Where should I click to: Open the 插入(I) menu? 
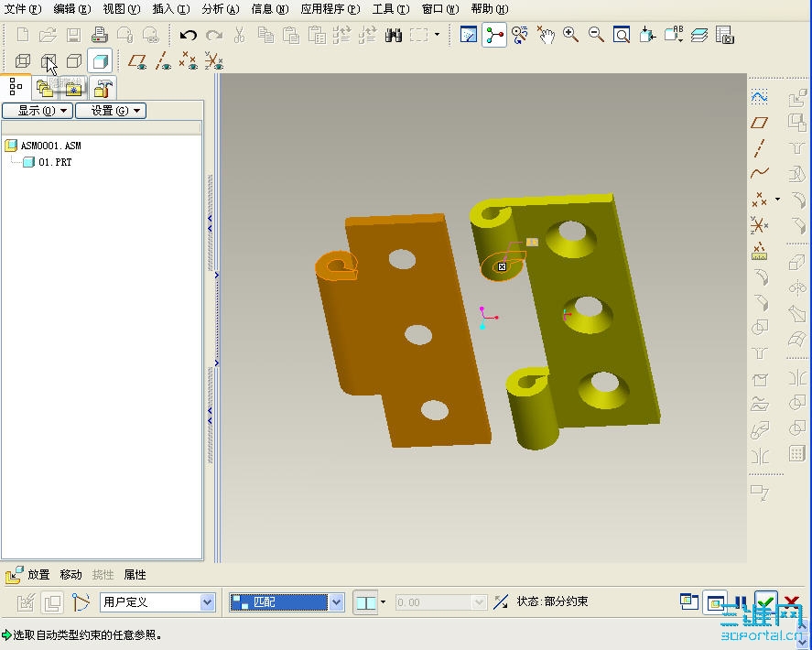pos(171,9)
